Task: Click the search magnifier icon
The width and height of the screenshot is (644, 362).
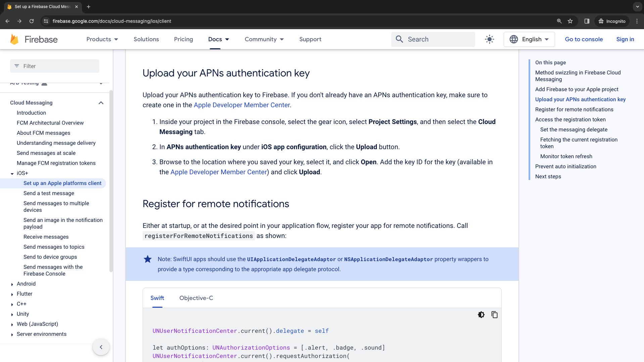Action: coord(399,39)
